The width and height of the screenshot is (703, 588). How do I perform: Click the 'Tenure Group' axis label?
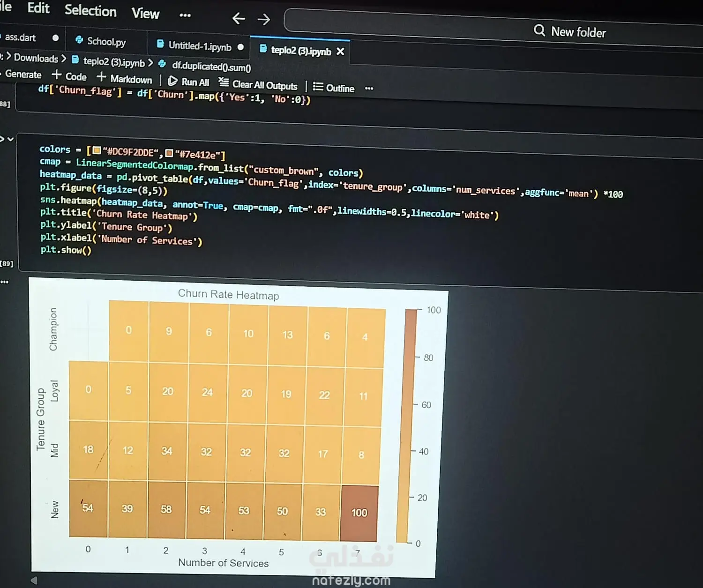(x=41, y=419)
